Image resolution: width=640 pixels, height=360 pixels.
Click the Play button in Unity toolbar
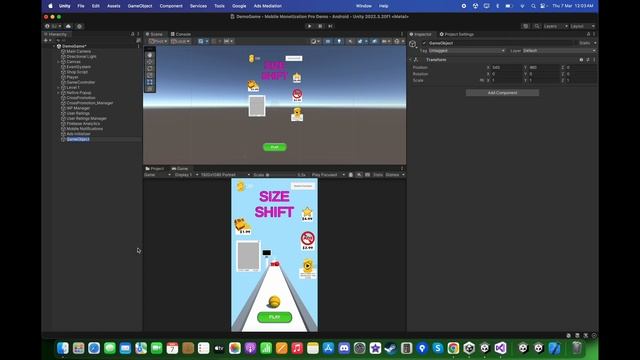[x=309, y=26]
